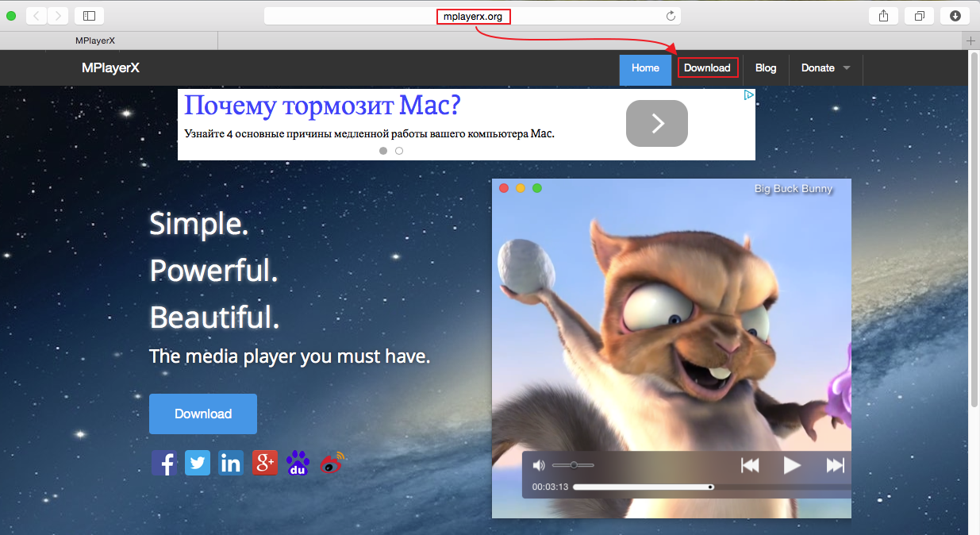Screen dimensions: 980x535
Task: Click the 'Beautiful.' heading text
Action: coord(215,318)
